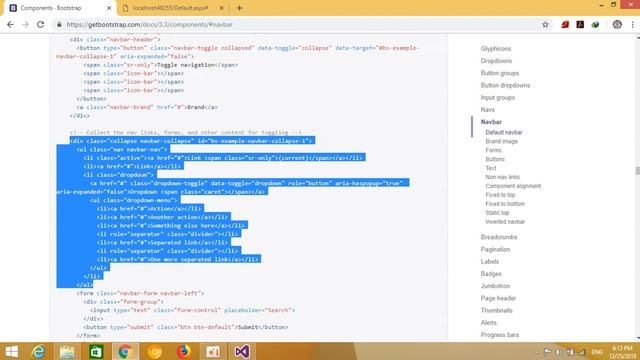Open Windows Store taskbar icon

coord(96,351)
